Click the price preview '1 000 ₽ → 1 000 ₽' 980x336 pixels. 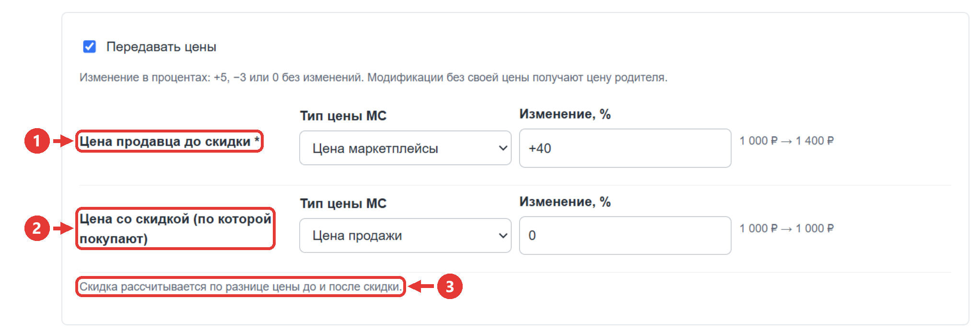coord(786,228)
